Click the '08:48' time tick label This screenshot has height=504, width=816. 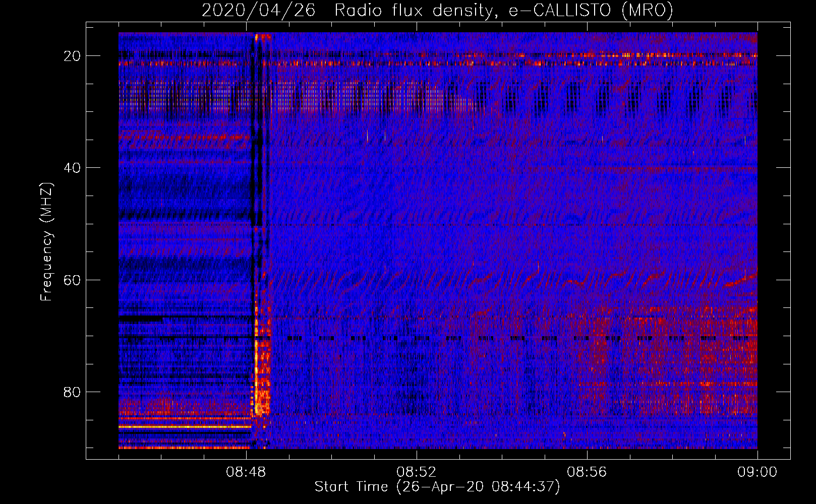coord(246,472)
